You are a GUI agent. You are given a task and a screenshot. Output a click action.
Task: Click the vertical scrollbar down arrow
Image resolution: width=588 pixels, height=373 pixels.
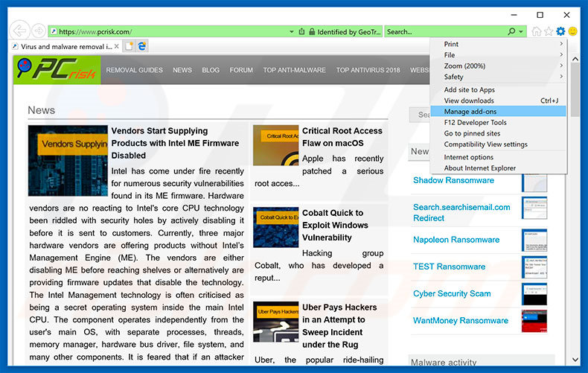575,360
